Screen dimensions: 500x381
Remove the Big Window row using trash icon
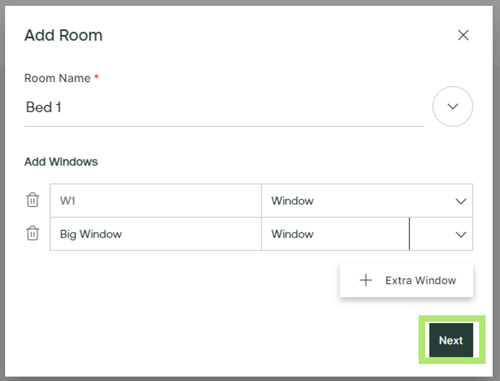coord(32,233)
